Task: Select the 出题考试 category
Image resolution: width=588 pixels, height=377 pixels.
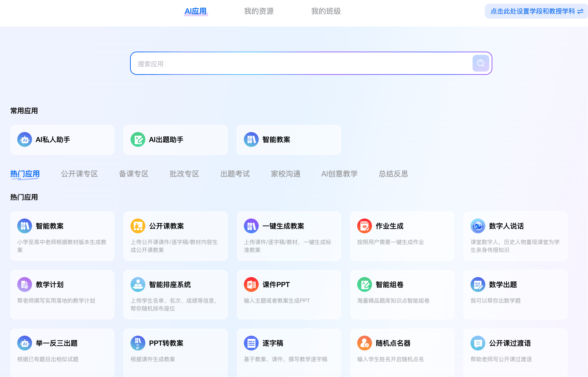Action: click(x=235, y=174)
